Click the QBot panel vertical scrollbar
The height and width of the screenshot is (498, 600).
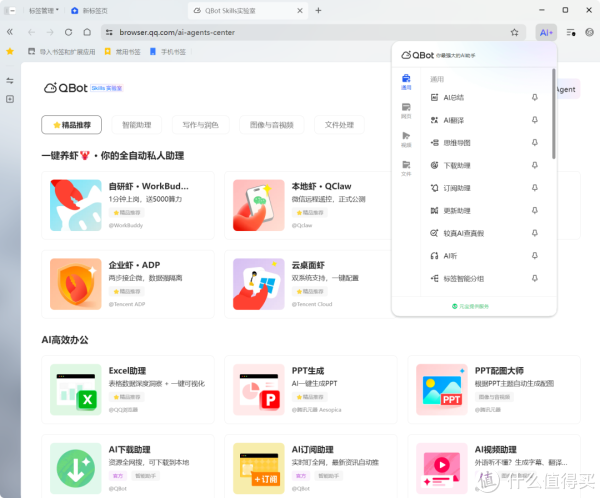[x=553, y=115]
